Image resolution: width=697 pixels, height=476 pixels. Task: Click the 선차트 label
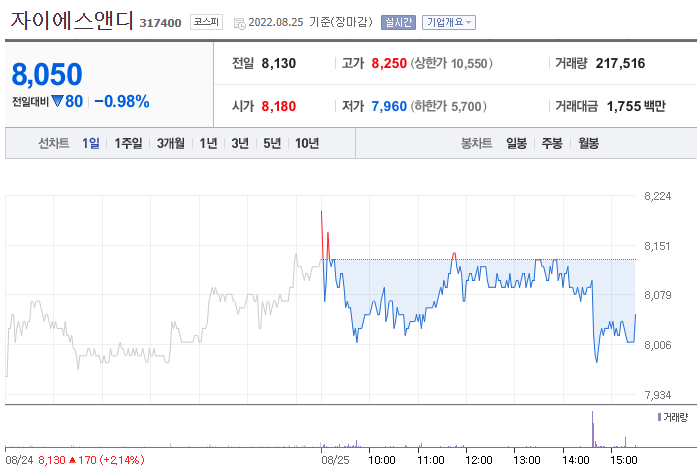pos(53,143)
